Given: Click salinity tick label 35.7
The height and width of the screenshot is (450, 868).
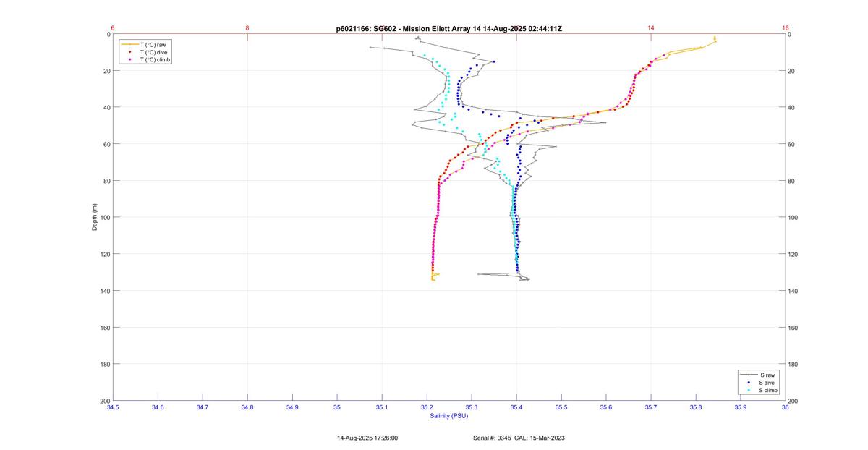Looking at the screenshot, I should tap(651, 408).
